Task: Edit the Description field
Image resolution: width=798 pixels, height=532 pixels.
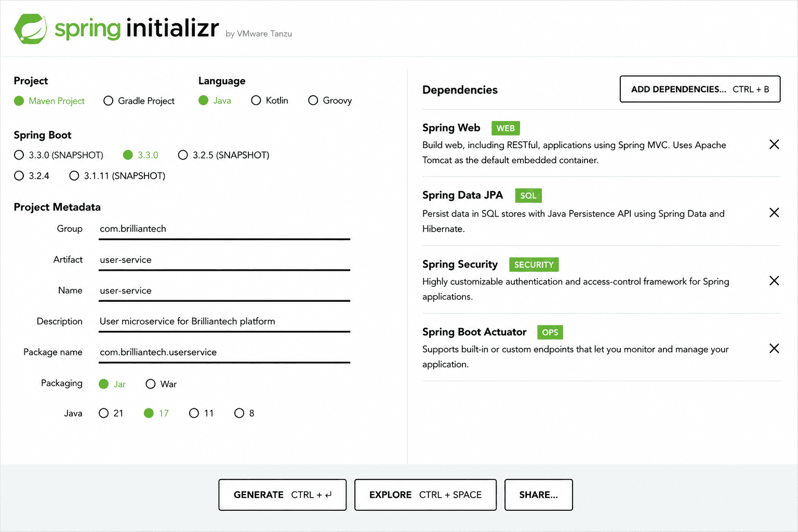Action: (224, 322)
